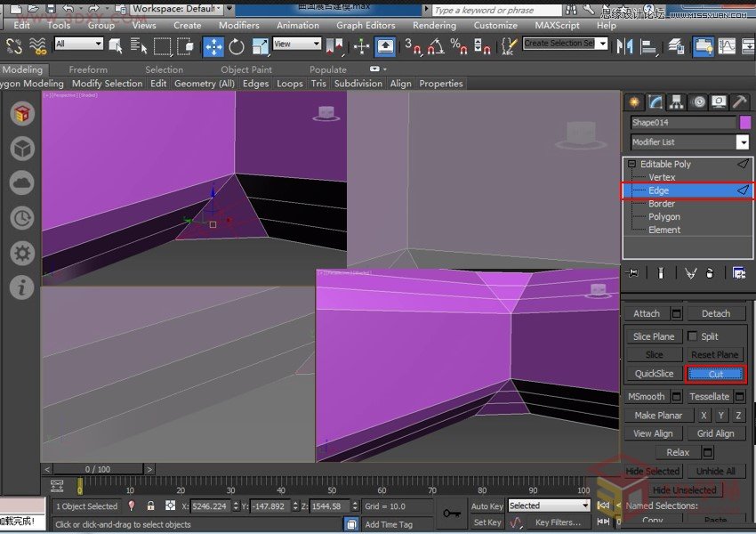Image resolution: width=756 pixels, height=534 pixels.
Task: Toggle the 3D Snaps button
Action: coord(414,47)
